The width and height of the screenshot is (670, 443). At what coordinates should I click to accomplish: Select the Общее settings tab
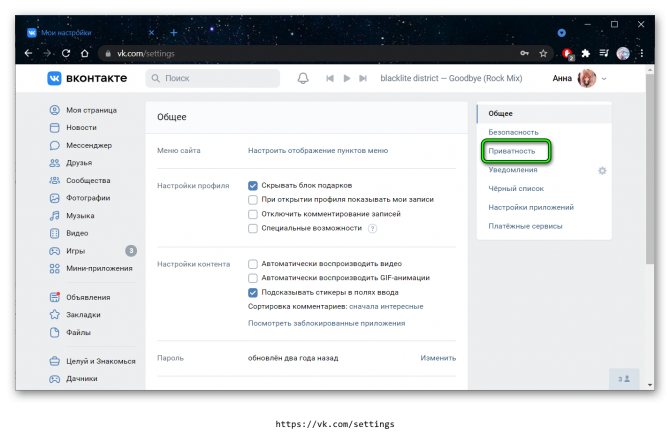click(x=544, y=113)
